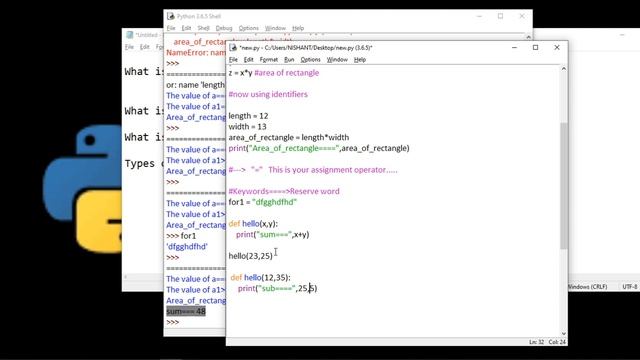Viewport: 640px width, 360px height.
Task: Click the Python Shell title bar icon
Action: [171, 16]
